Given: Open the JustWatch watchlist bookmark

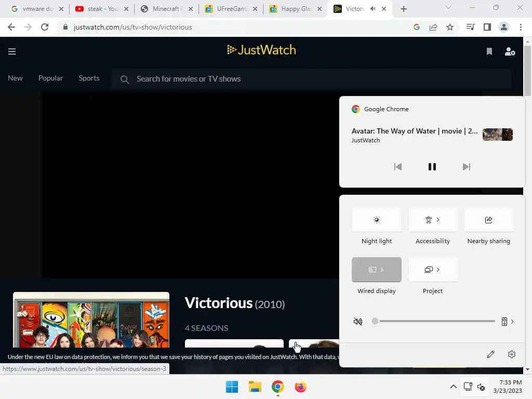Looking at the screenshot, I should coord(489,51).
